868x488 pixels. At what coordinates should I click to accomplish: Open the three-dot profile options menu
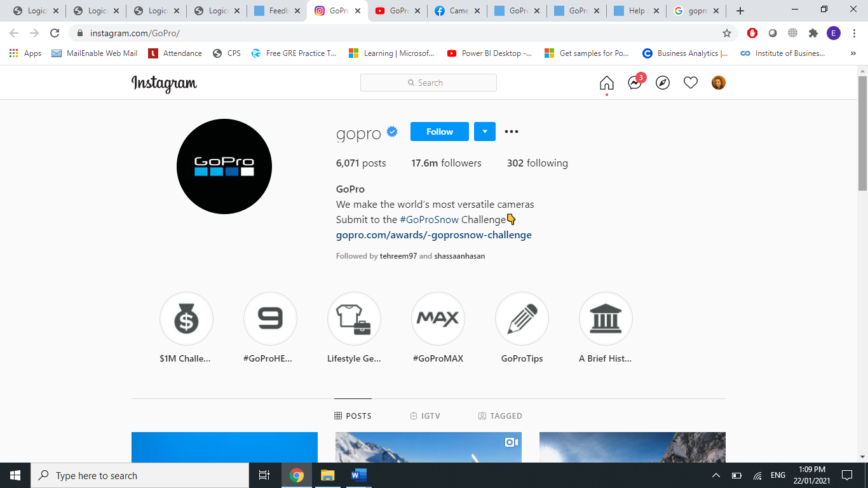(512, 132)
